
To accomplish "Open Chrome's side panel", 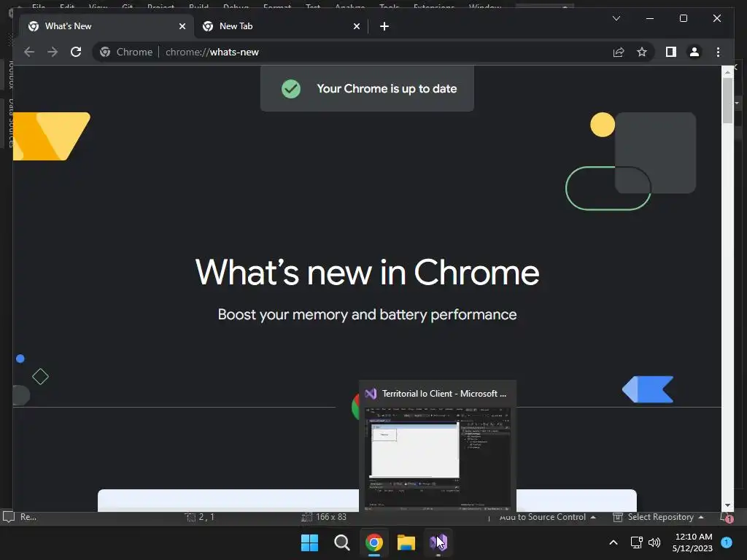I will click(x=671, y=52).
